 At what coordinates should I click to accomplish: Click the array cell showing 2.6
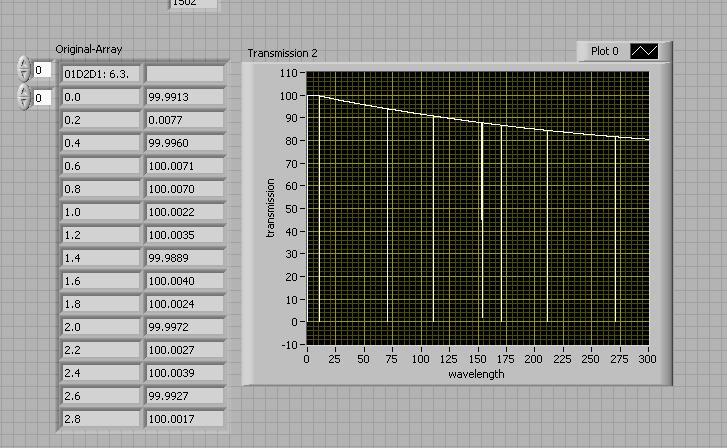click(101, 396)
